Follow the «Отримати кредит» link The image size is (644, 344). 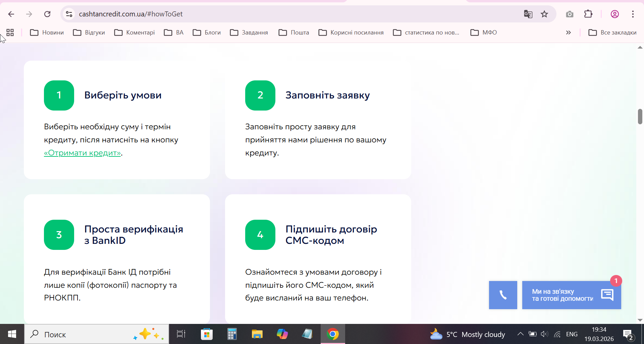(83, 153)
